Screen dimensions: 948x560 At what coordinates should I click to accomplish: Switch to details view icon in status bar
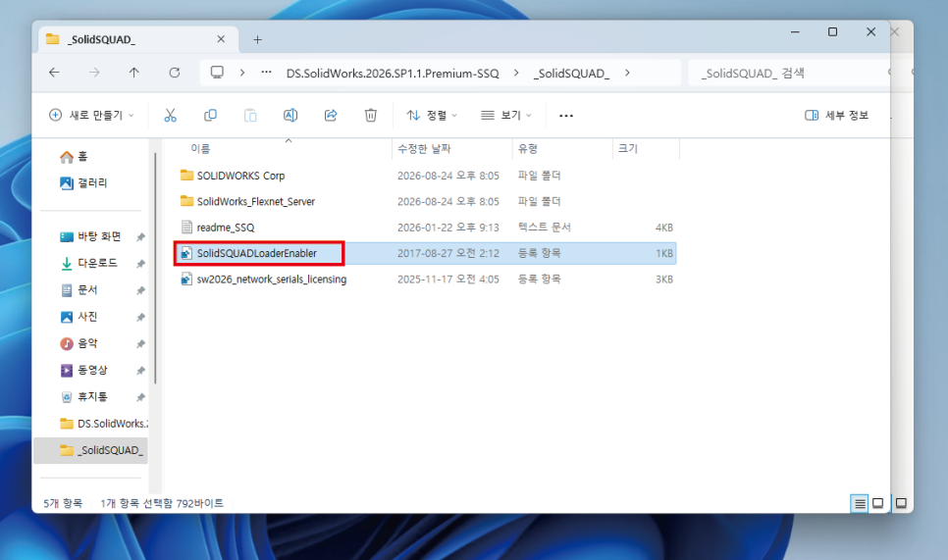tap(860, 503)
